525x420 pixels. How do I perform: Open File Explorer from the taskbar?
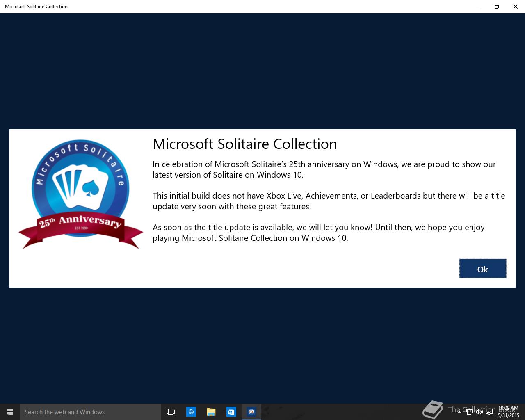pos(211,412)
